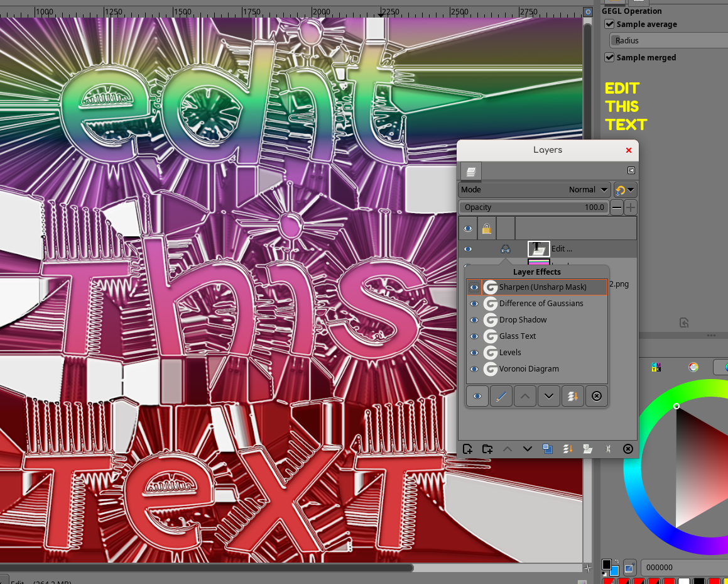
Task: Click the Layers dialog tab icon
Action: (471, 172)
